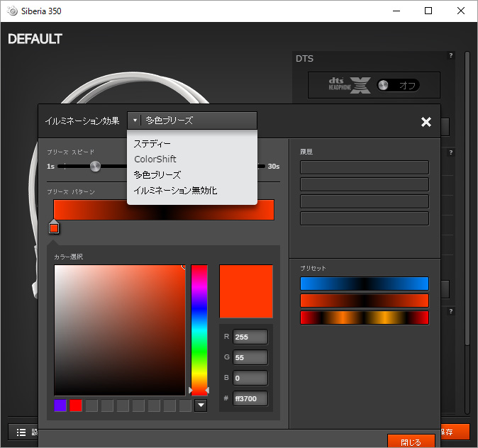This screenshot has width=478, height=448.
Task: Click the breathe pattern gradient bar
Action: pyautogui.click(x=164, y=210)
